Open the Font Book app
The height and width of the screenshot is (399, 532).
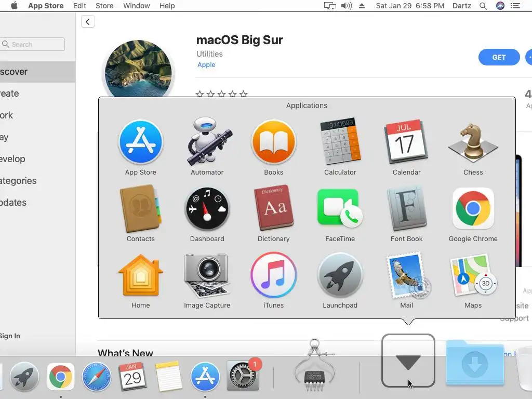point(406,208)
